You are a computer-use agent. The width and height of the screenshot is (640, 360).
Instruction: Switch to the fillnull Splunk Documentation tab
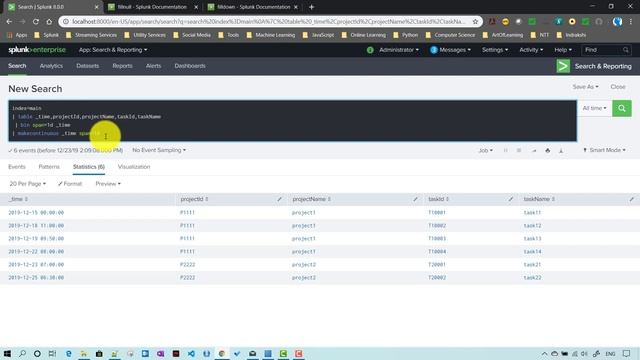pyautogui.click(x=152, y=7)
